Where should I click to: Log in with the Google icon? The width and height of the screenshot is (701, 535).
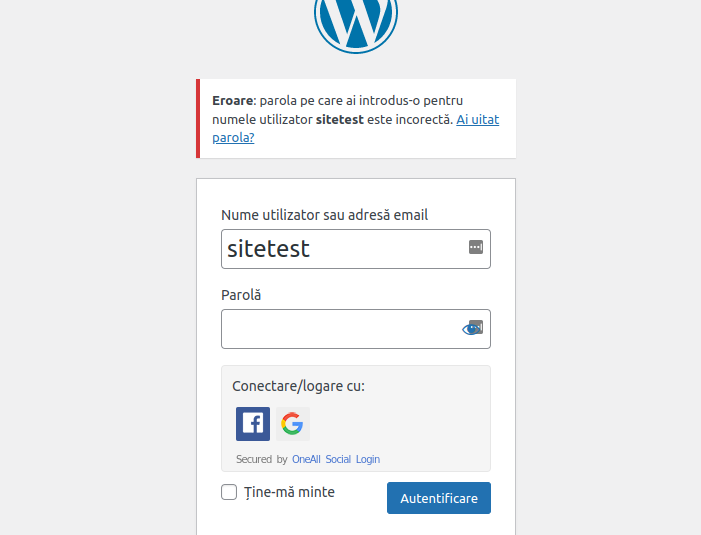click(x=293, y=424)
